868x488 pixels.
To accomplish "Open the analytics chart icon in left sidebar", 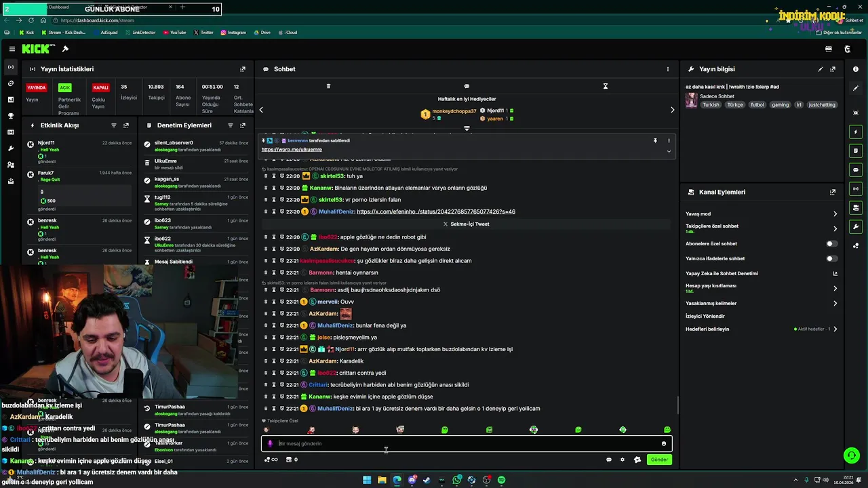I will [x=10, y=100].
